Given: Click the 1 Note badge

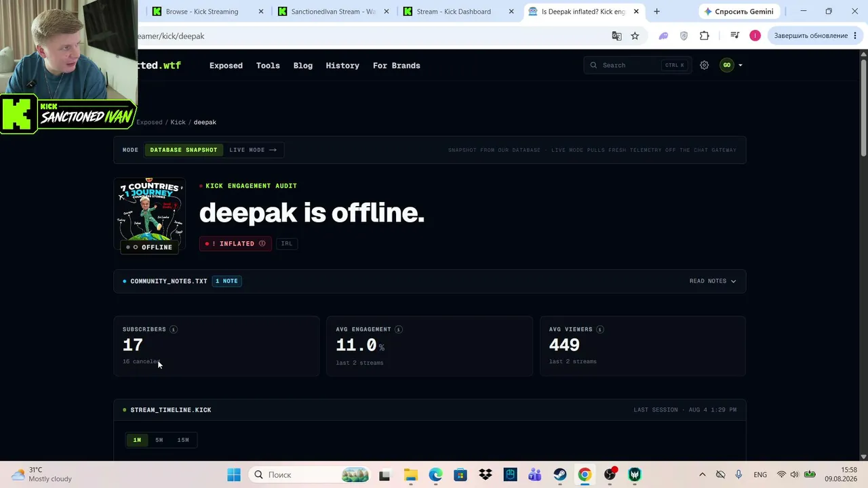Looking at the screenshot, I should click(x=226, y=281).
